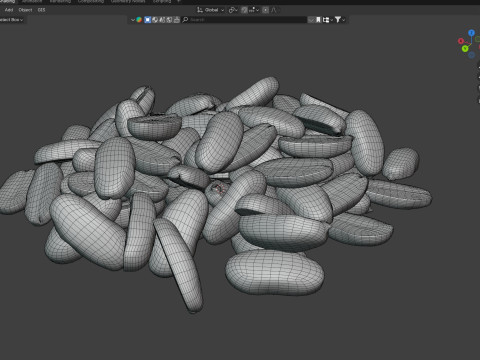Viewport: 480px width, 360px height.
Task: Open the Global transform orientation dropdown
Action: tap(210, 10)
